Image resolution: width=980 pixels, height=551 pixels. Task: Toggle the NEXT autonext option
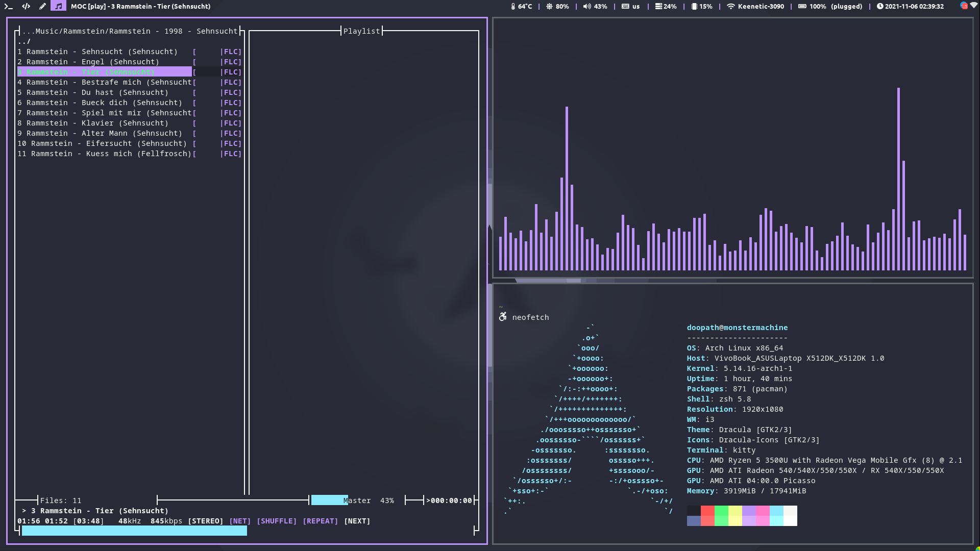[357, 521]
